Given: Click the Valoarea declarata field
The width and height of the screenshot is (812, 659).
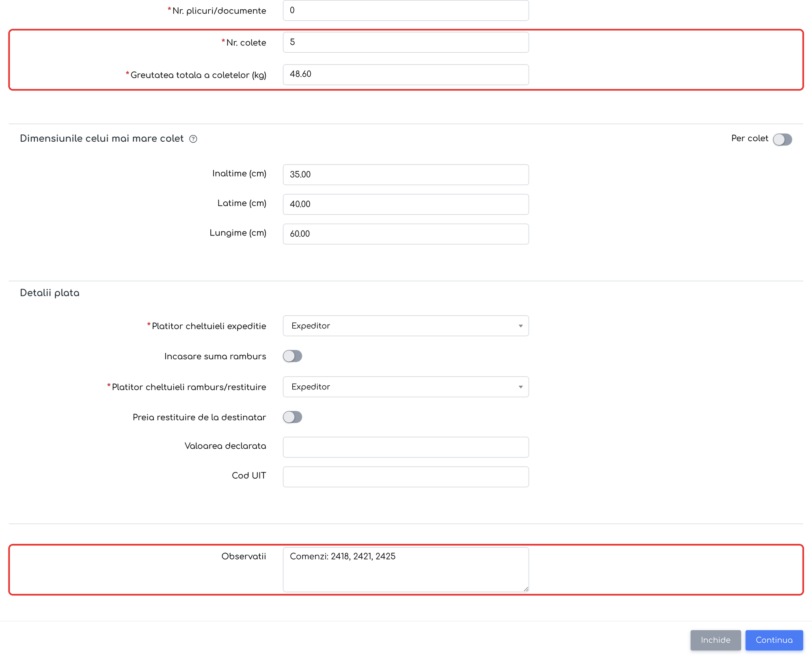Looking at the screenshot, I should pos(406,447).
